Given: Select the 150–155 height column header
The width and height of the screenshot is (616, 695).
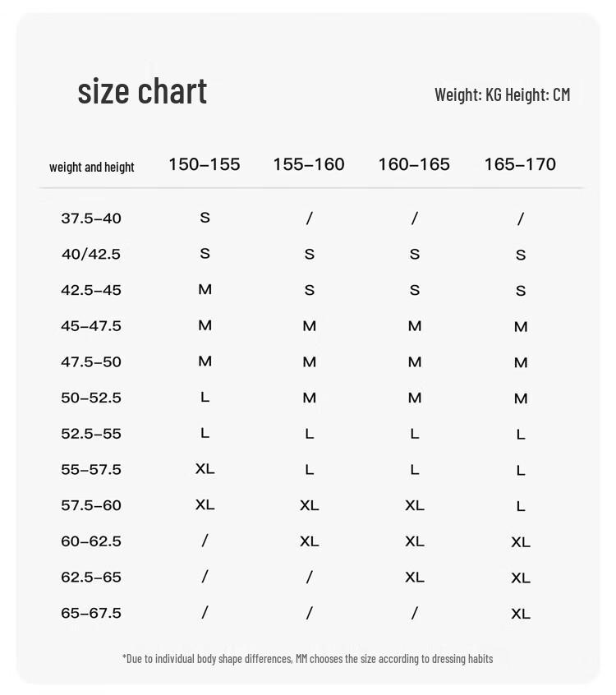Looking at the screenshot, I should click(204, 164).
